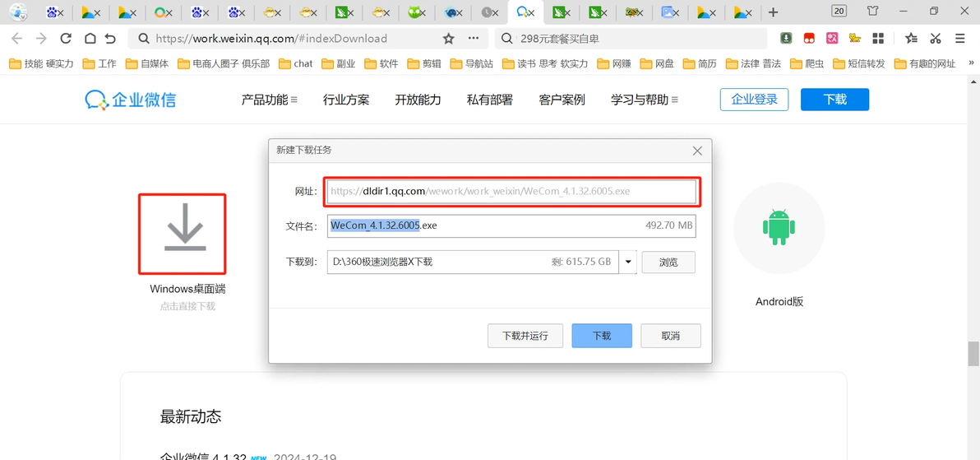Open the address bar three-dots menu
Viewport: 980px width, 460px height.
point(474,39)
